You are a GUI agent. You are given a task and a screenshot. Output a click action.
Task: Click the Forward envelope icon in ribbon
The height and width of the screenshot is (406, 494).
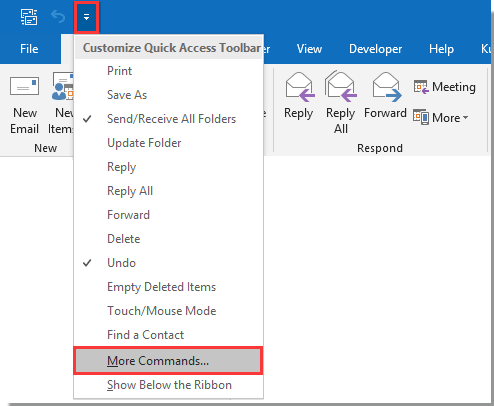pos(386,87)
